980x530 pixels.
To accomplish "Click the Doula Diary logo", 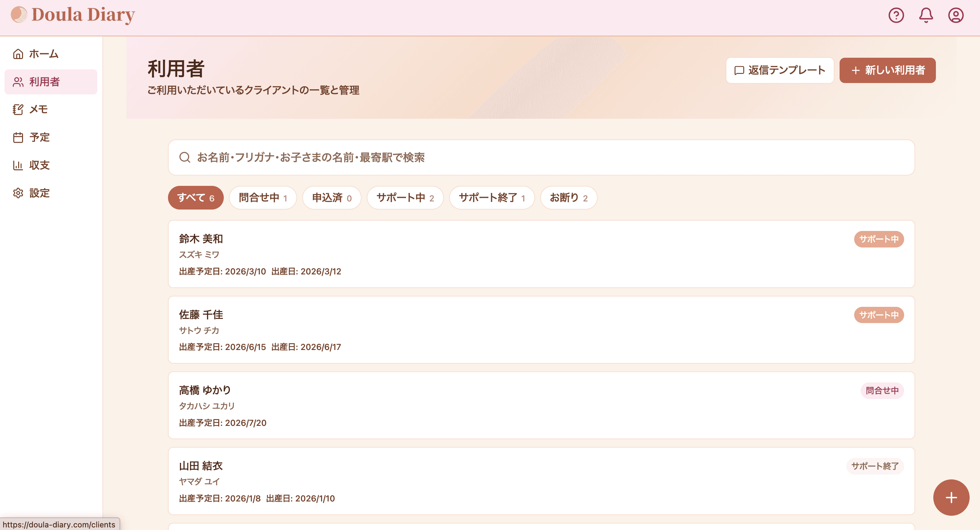I will (x=73, y=15).
